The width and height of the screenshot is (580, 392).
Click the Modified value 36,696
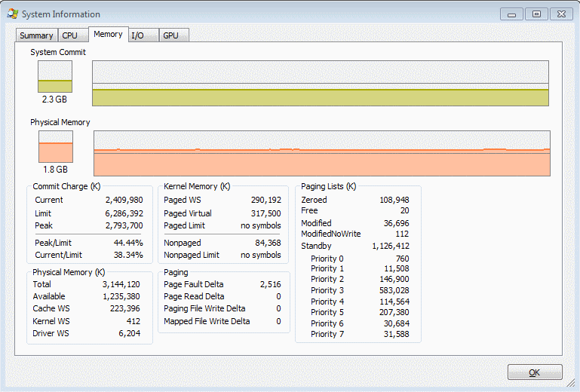[x=397, y=223]
